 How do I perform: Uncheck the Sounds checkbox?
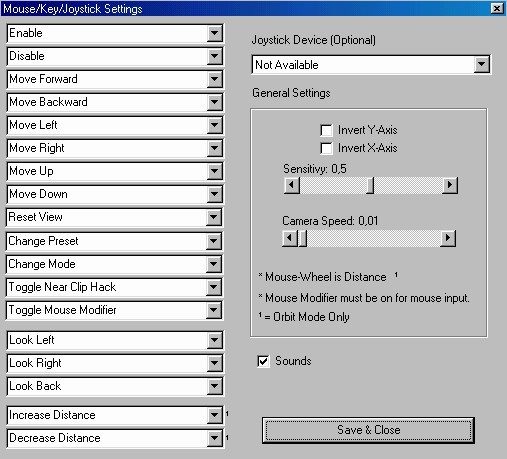[x=263, y=361]
